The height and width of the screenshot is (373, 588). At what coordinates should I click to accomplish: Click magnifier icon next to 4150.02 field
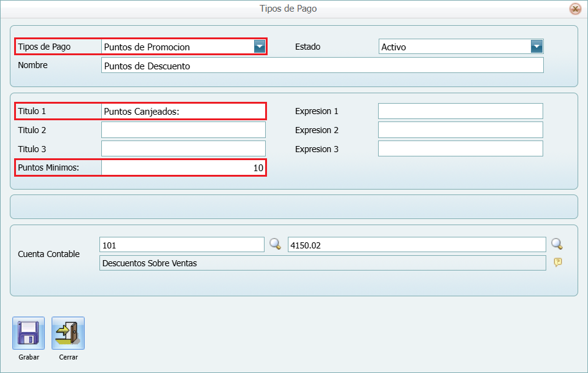[x=557, y=244]
